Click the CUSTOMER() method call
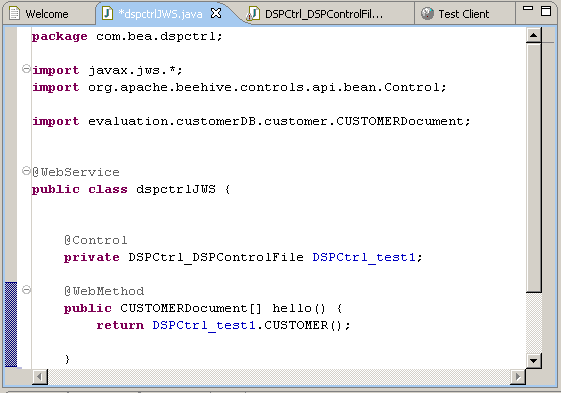This screenshot has width=561, height=393. pos(303,325)
